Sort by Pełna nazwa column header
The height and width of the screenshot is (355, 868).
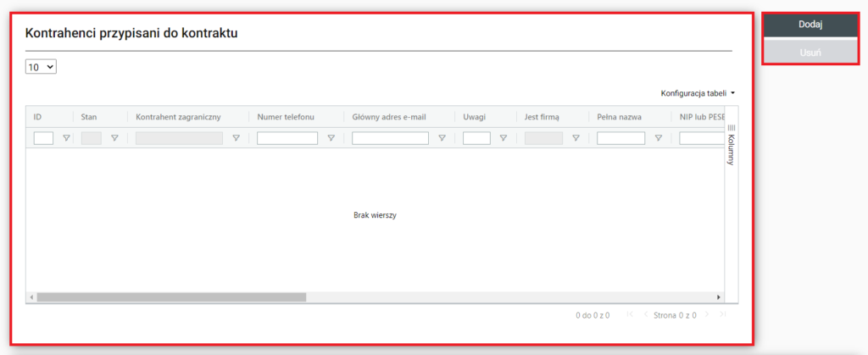tap(619, 116)
